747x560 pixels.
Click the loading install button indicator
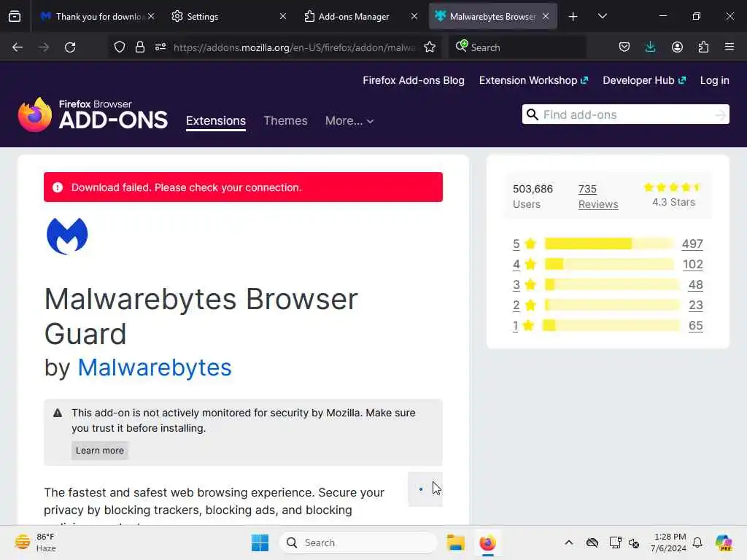coord(425,489)
